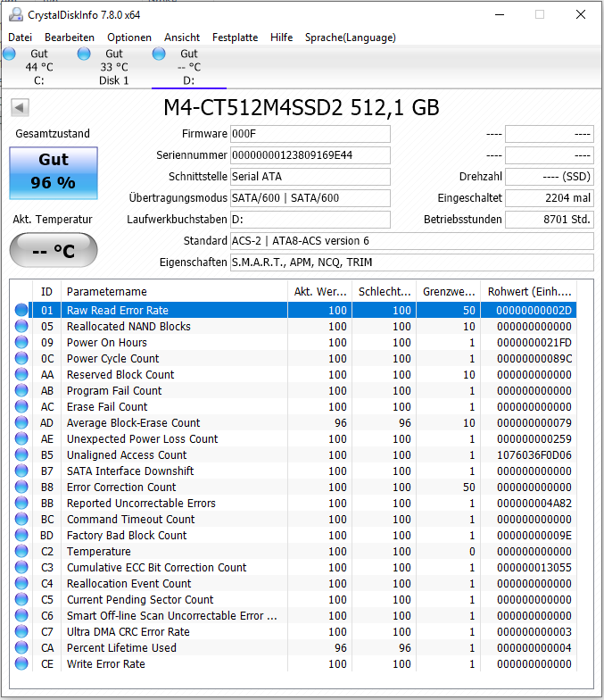The image size is (604, 700).
Task: Click status orb for Write Error Rate
Action: point(21,664)
